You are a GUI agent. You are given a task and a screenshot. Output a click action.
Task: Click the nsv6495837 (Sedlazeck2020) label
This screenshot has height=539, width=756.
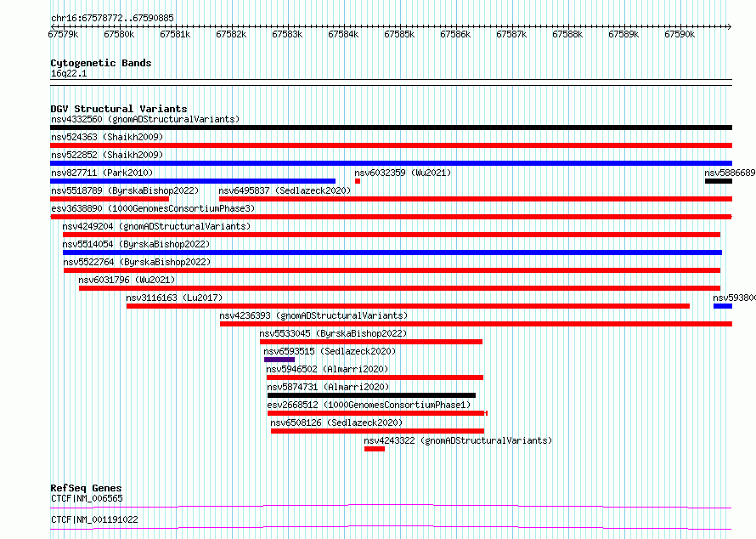pos(285,190)
